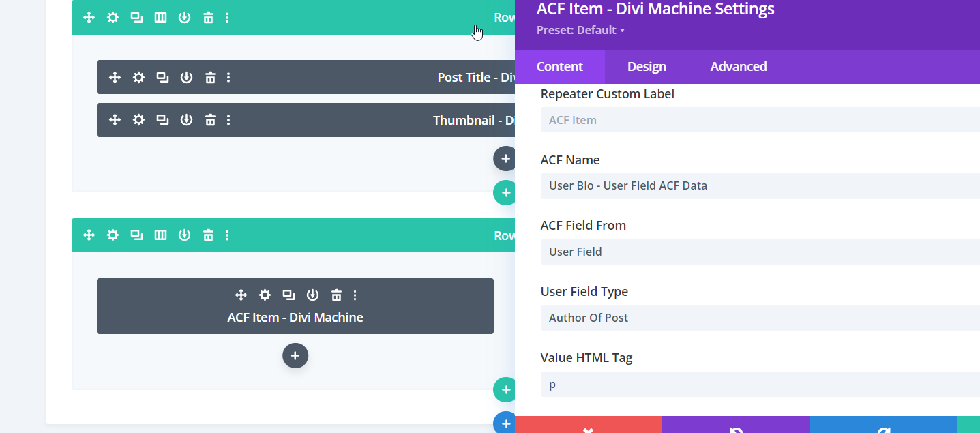980x433 pixels.
Task: Switch to the Design tab
Action: [647, 66]
